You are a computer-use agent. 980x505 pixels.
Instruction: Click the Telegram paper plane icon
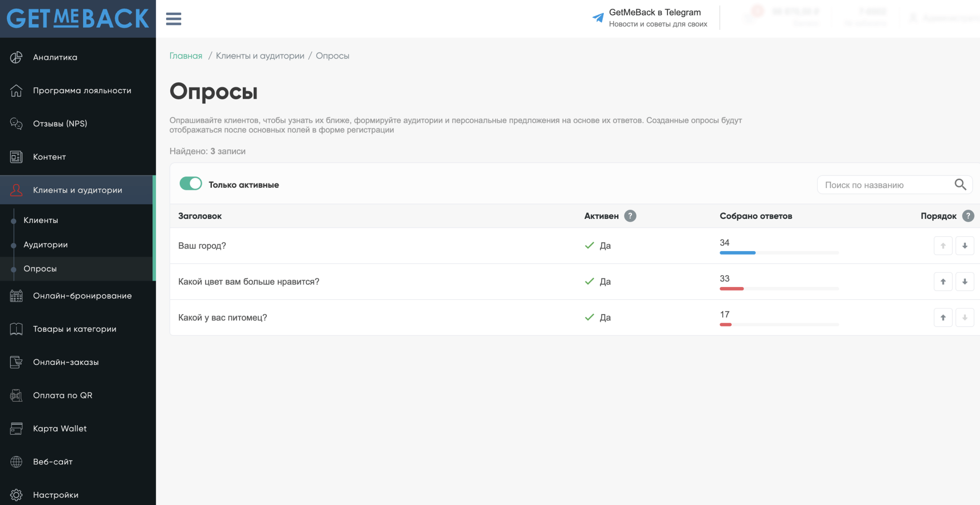(x=598, y=18)
